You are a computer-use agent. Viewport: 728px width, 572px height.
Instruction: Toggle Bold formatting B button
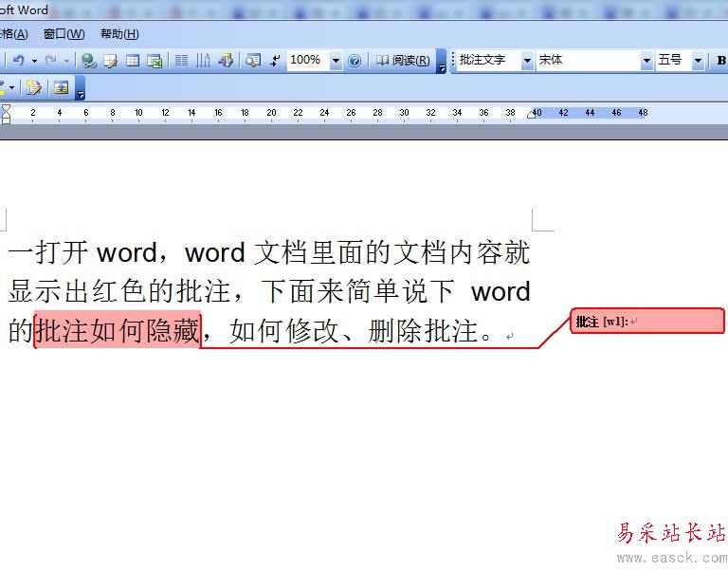point(721,61)
